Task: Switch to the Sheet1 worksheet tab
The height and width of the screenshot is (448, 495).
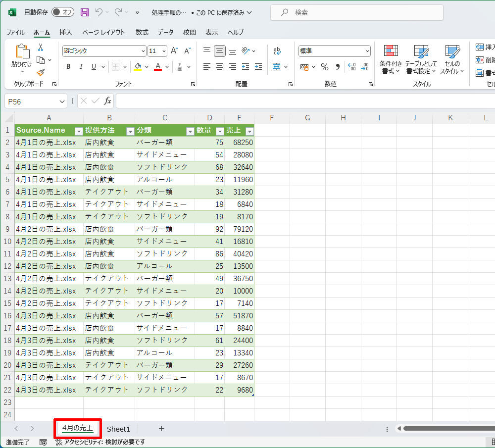Action: click(118, 429)
